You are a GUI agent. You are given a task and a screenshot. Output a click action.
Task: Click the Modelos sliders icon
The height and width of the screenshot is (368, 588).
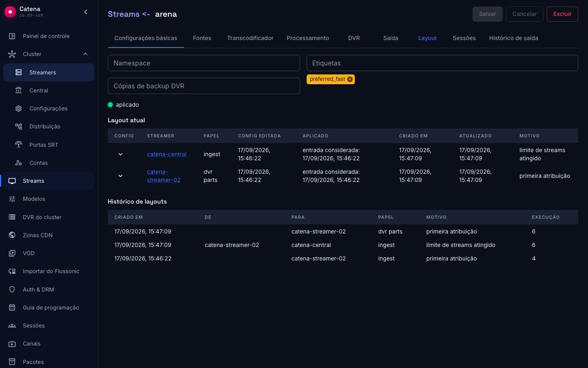point(12,199)
